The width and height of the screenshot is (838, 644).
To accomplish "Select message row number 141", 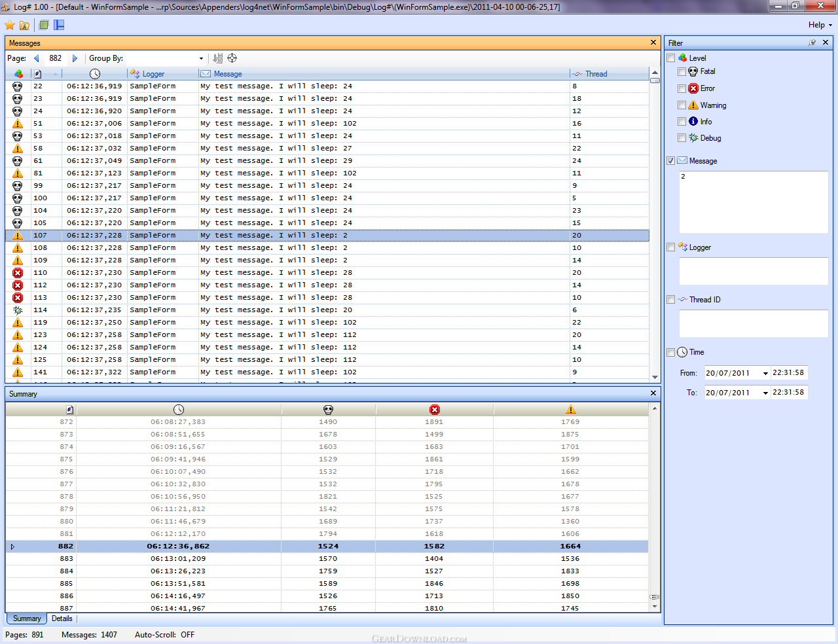I will [x=327, y=372].
